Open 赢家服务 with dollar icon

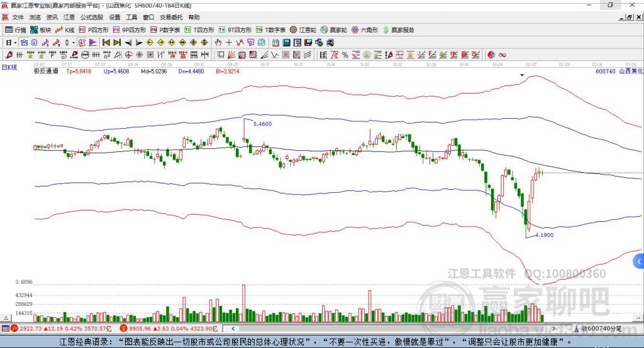(399, 30)
